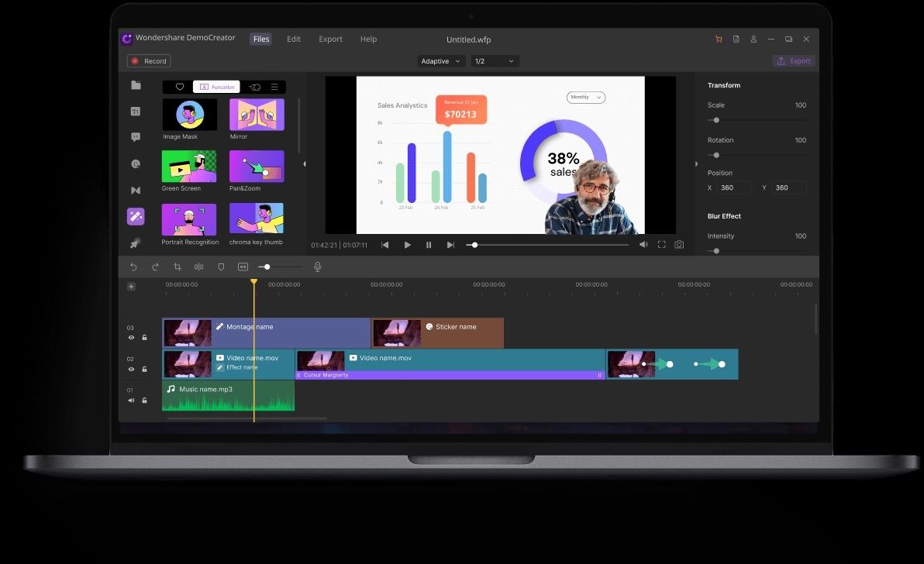Select the crop tool in timeline toolbar
The image size is (924, 564).
click(178, 267)
